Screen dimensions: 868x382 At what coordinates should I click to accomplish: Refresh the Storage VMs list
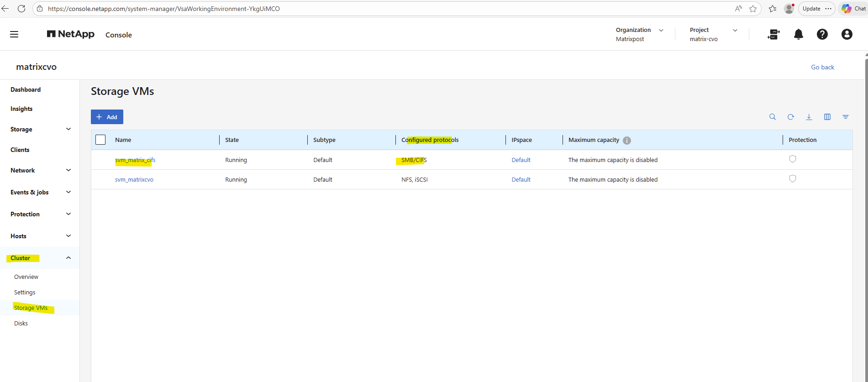[x=790, y=117]
